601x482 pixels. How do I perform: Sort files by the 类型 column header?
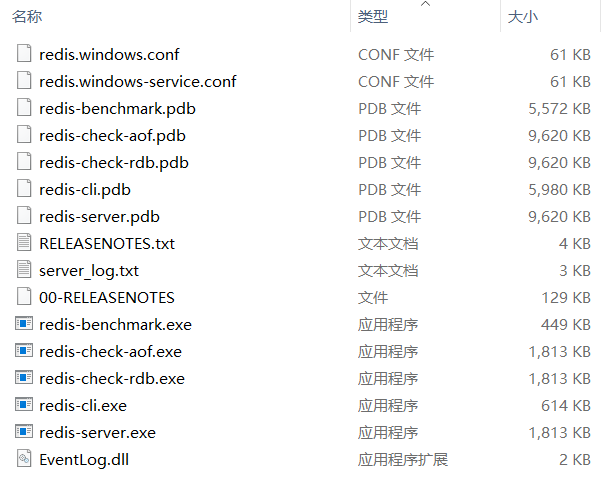click(373, 17)
